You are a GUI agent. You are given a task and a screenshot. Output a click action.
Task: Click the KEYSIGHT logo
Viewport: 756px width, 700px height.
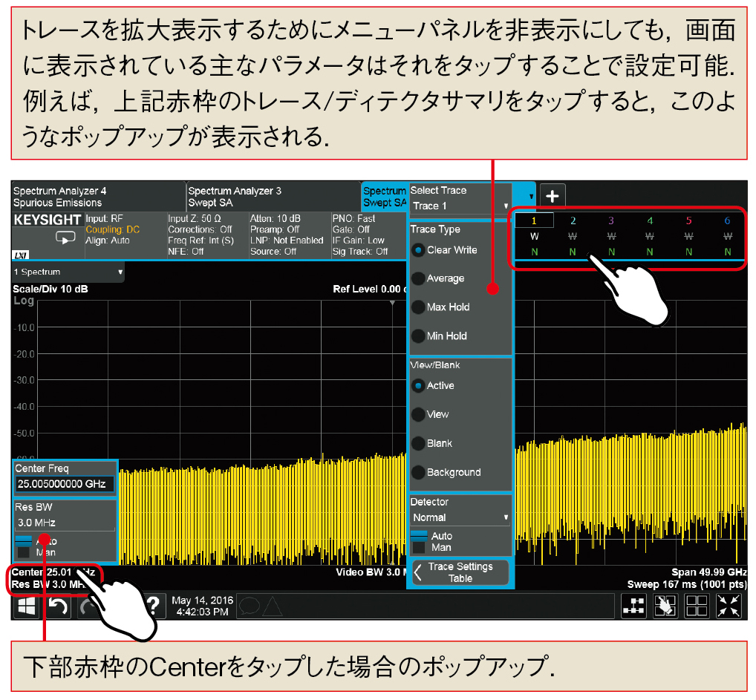click(48, 220)
